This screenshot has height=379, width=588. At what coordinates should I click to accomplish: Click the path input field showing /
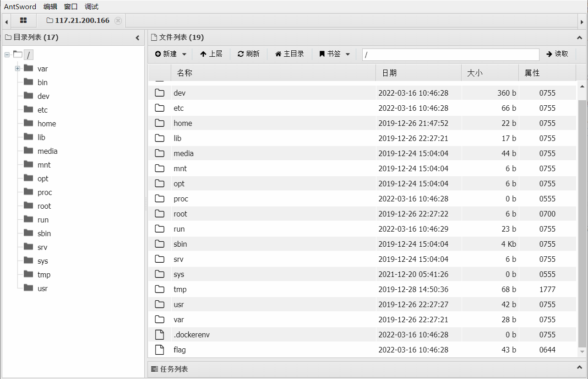tap(450, 54)
